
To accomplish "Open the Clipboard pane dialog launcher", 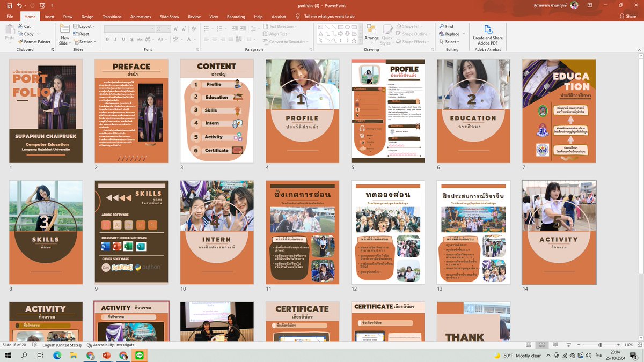I will [53, 50].
